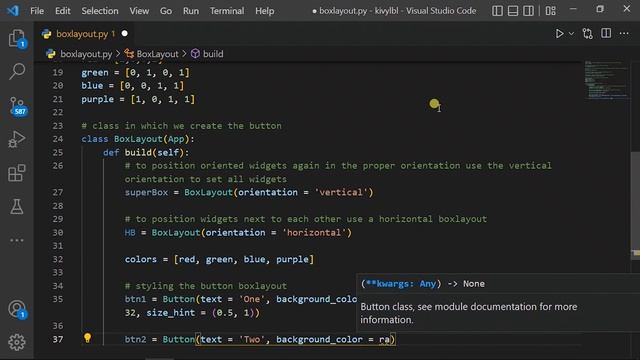The image size is (640, 360).
Task: Open the Terminal menu
Action: 227,11
